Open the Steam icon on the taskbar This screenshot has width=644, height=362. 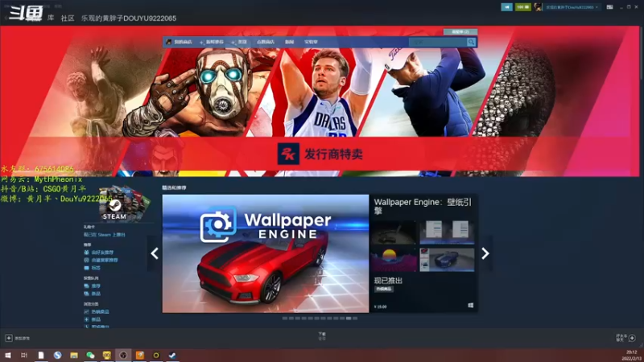[172, 355]
